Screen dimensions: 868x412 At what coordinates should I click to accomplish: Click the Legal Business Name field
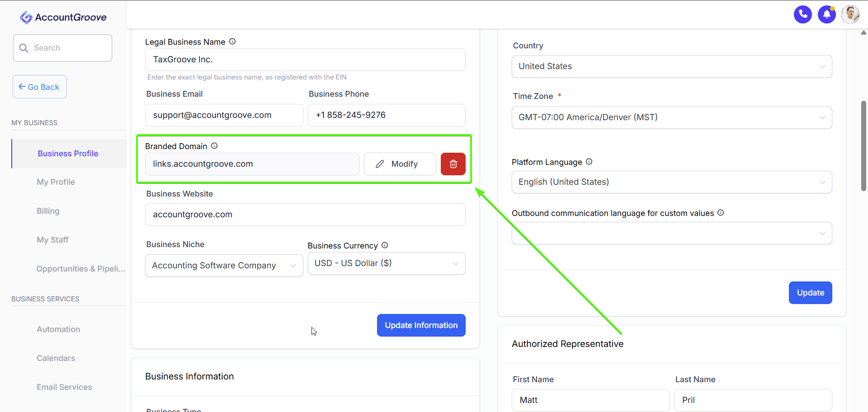pyautogui.click(x=305, y=60)
